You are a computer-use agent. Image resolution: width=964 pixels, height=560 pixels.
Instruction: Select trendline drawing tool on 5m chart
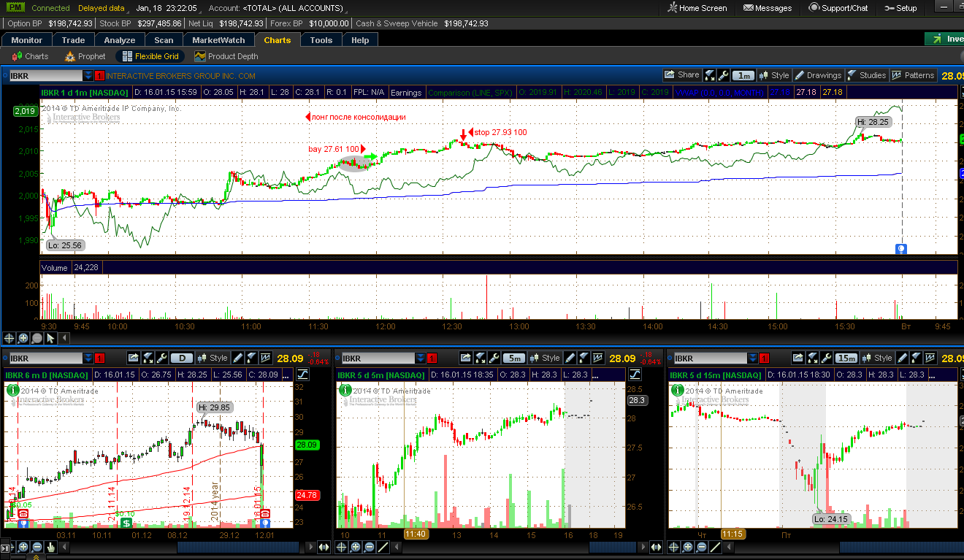383,547
